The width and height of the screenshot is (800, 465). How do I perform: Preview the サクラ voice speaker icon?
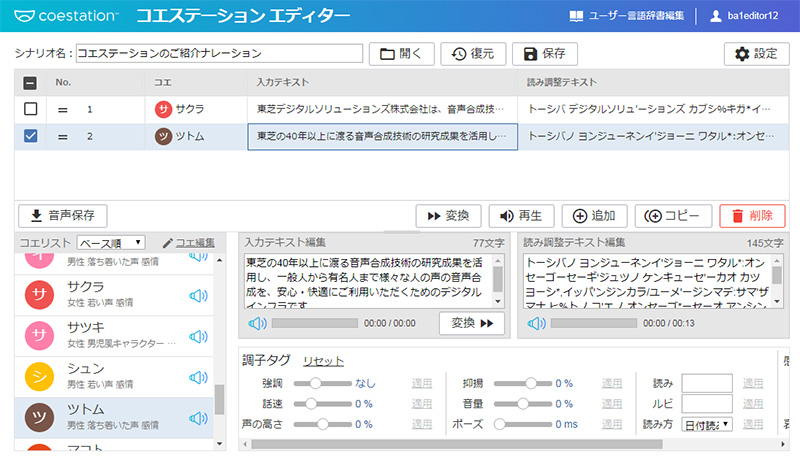[x=198, y=296]
